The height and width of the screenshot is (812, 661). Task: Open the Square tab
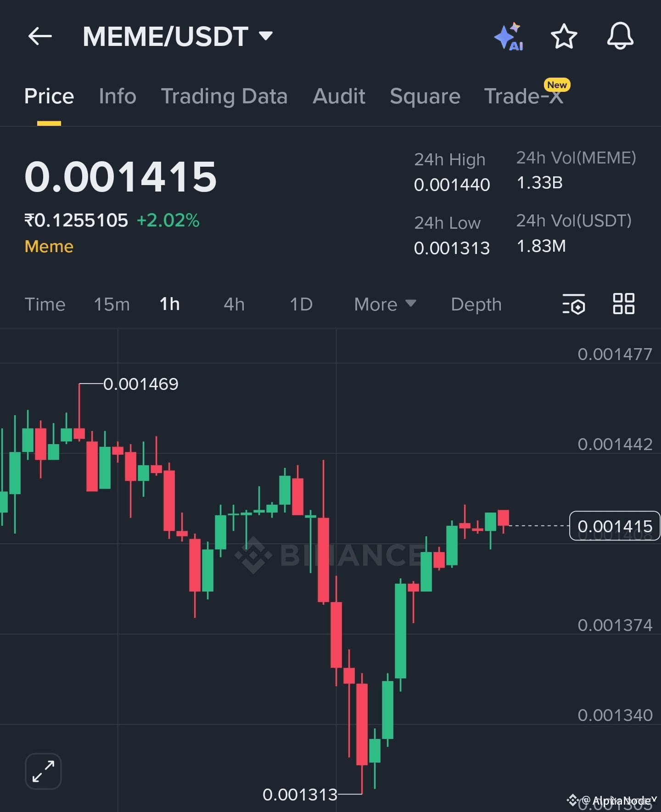(x=425, y=96)
